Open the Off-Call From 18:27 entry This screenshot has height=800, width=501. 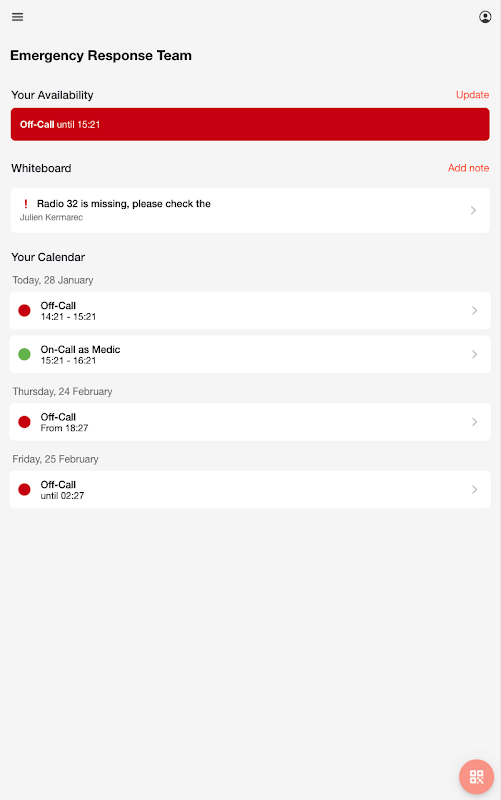click(250, 422)
